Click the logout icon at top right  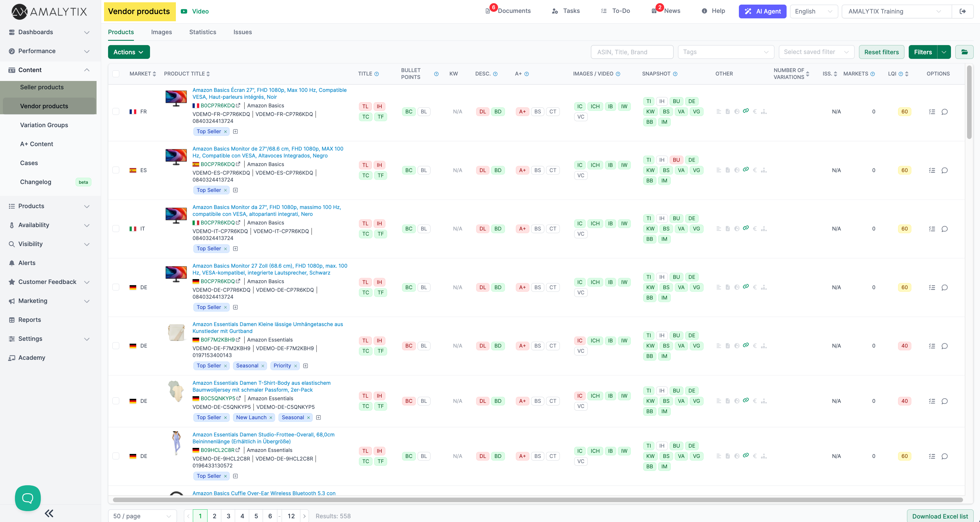click(x=962, y=11)
